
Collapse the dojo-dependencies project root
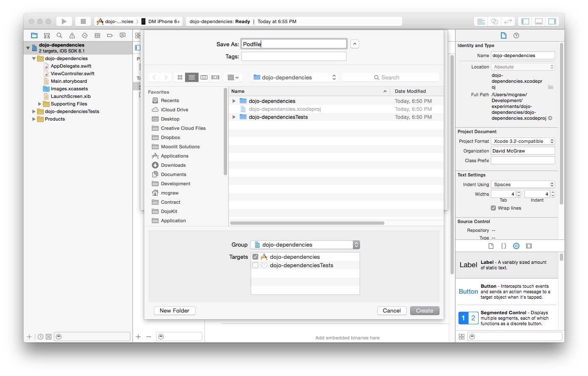tap(28, 48)
